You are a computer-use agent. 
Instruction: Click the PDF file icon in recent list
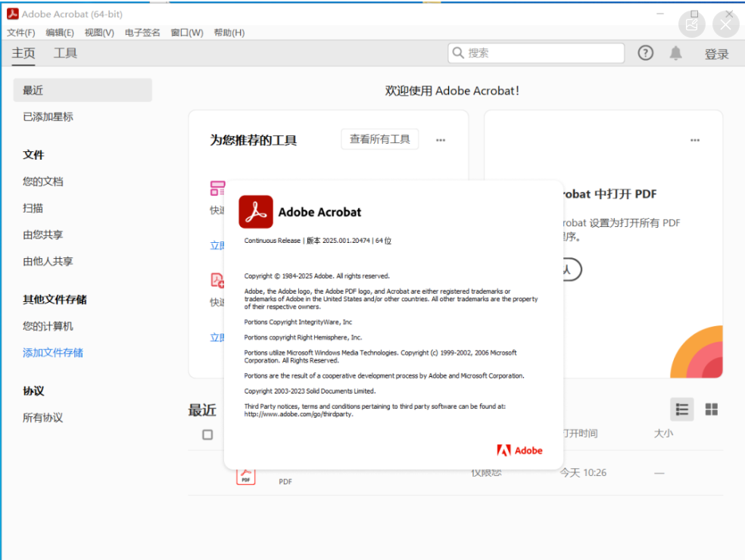pos(245,477)
